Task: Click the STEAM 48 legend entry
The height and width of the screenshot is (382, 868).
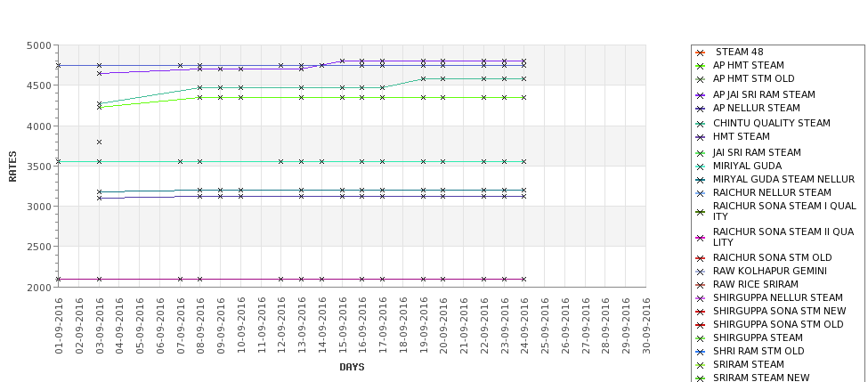Action: click(x=740, y=52)
